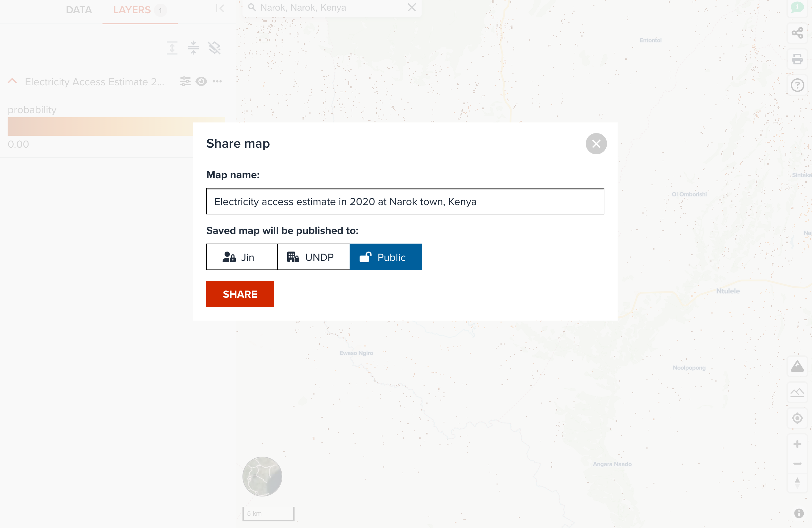This screenshot has width=812, height=528.
Task: Click the fit/expand layers icon
Action: pos(172,47)
